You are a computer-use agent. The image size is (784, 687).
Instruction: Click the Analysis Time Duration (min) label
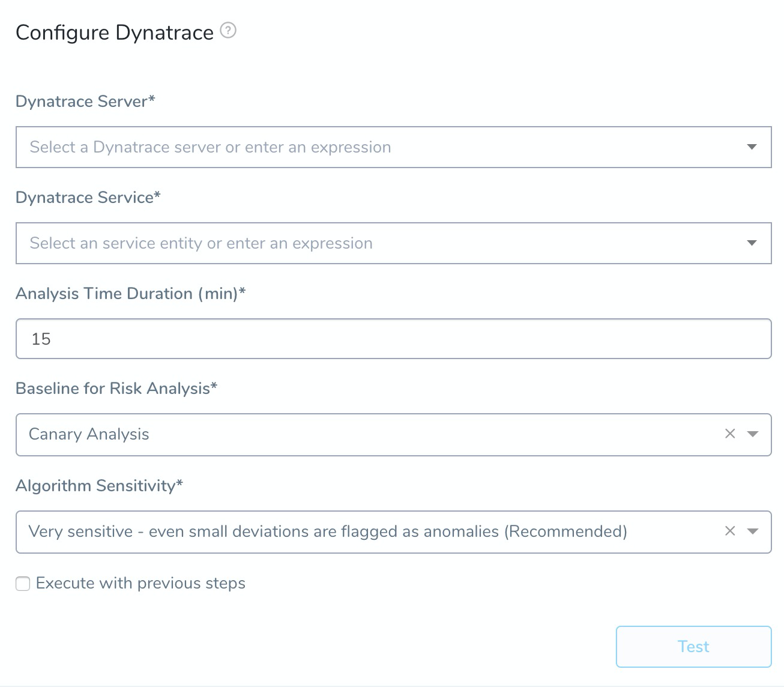(131, 294)
